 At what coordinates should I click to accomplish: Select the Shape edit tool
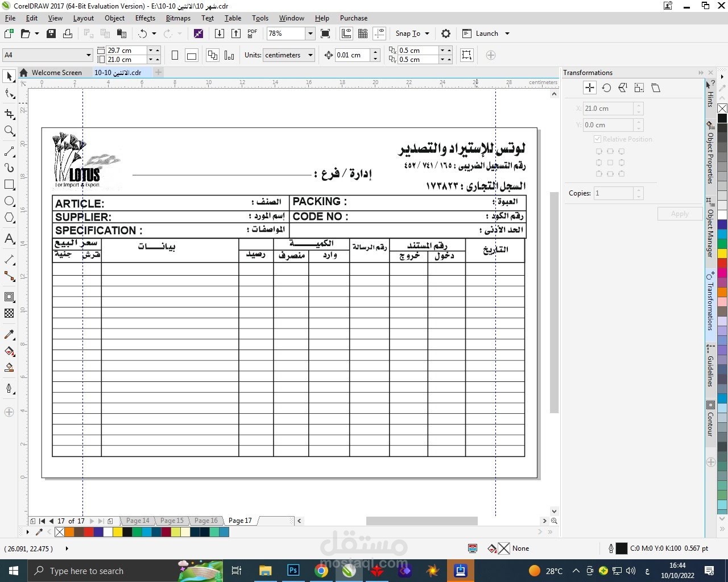[x=9, y=94]
